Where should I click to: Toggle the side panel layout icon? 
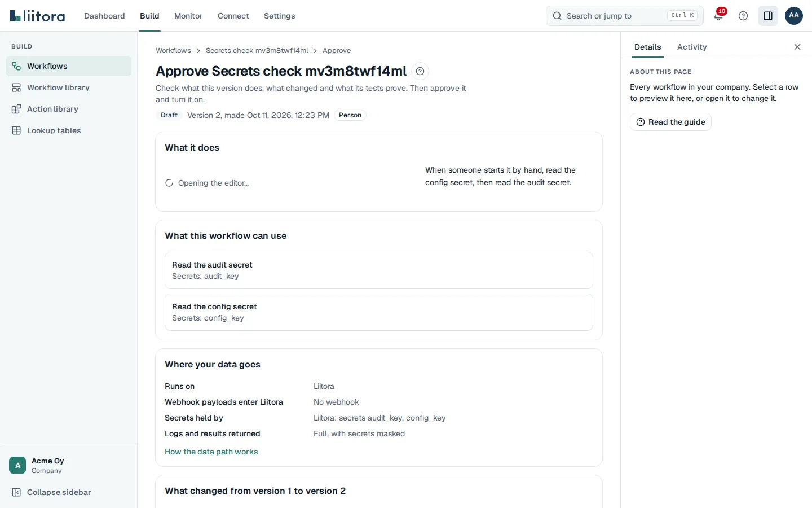click(768, 16)
